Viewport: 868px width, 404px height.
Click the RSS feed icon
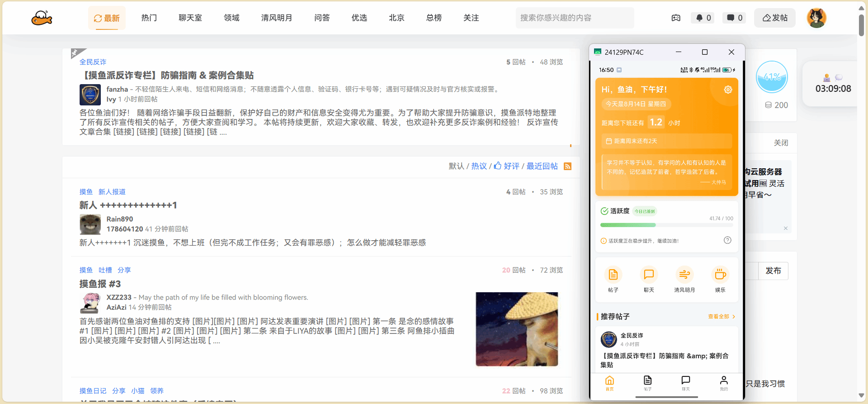coord(568,166)
